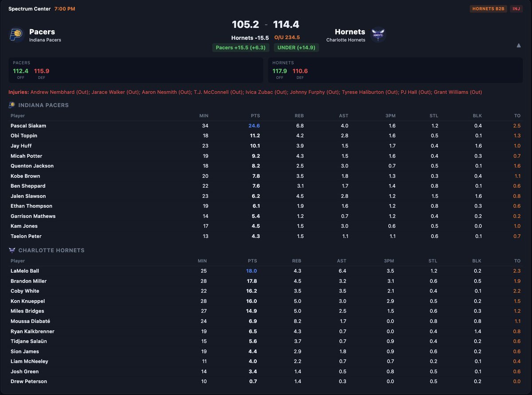Click the PTS column header in Pacers table
Screen dimensions: 532x395
pyautogui.click(x=255, y=116)
